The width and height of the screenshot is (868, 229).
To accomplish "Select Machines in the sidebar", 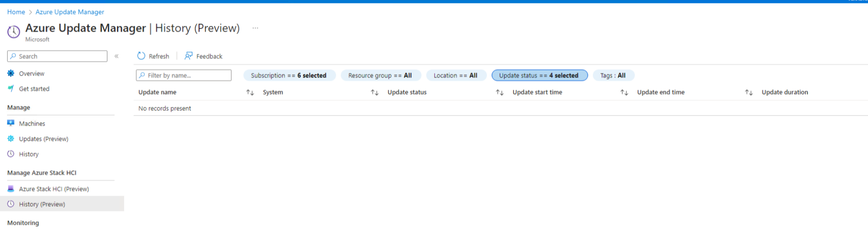I will [32, 124].
